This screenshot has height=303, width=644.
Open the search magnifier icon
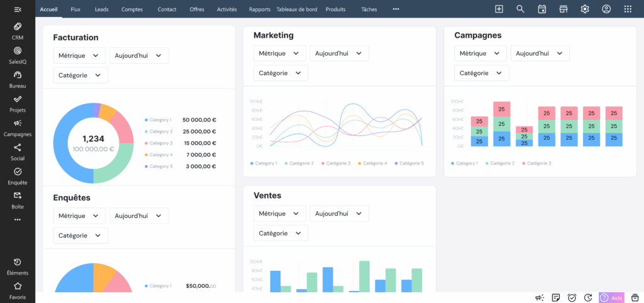coord(520,9)
